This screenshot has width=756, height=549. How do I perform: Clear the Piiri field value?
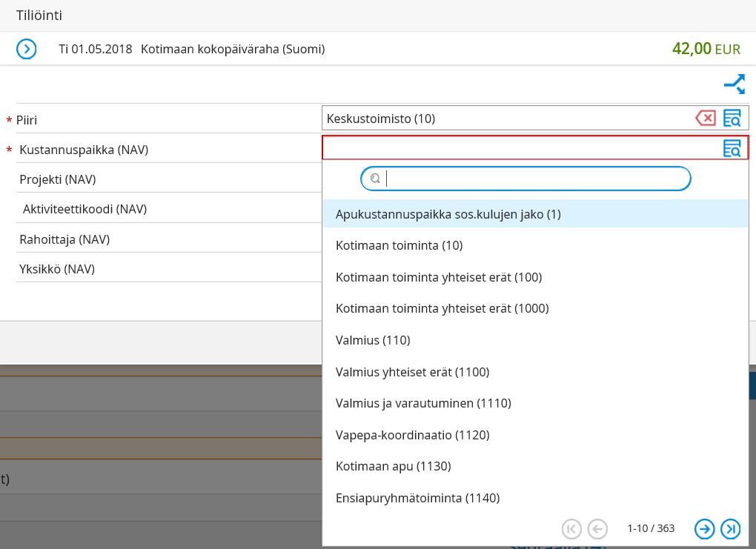coord(706,118)
